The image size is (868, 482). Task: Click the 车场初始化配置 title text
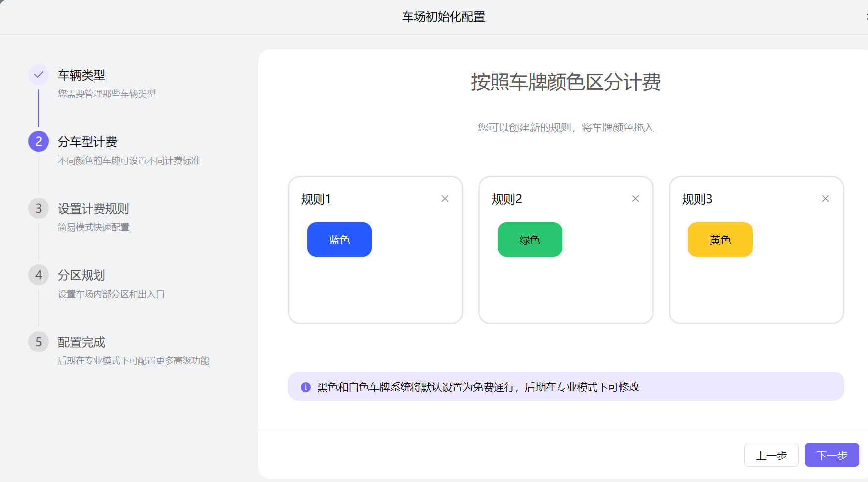click(x=443, y=16)
